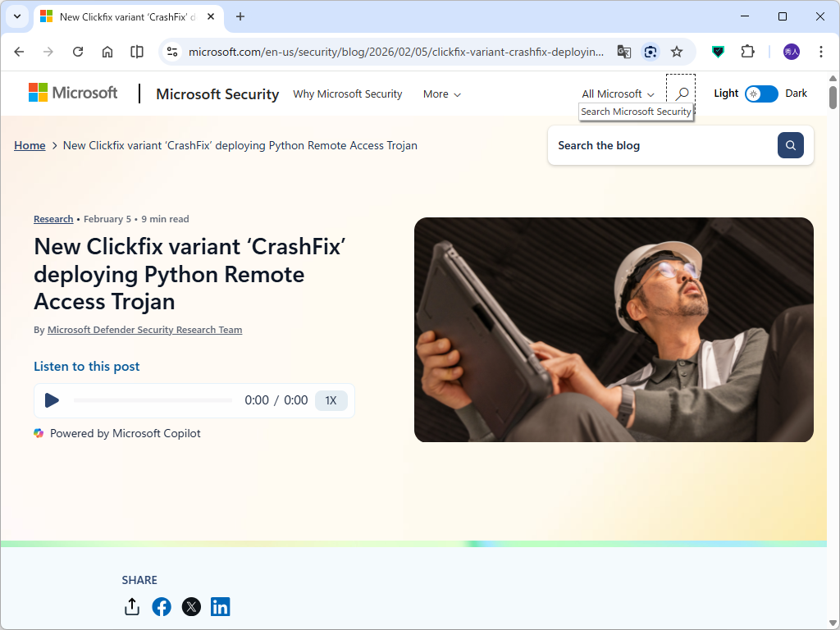
Task: Play the audio version of the post
Action: point(52,400)
